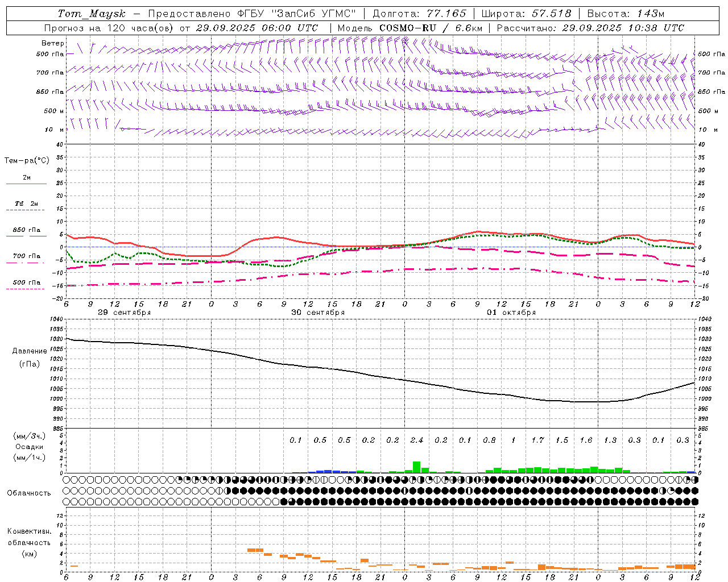Click the tallest green precipitation bar
Screen dimensions: 728x582
(x=416, y=467)
